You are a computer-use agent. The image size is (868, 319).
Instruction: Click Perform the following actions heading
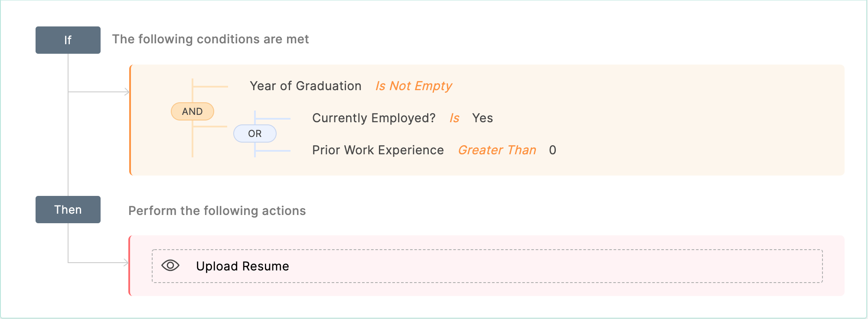tap(217, 211)
